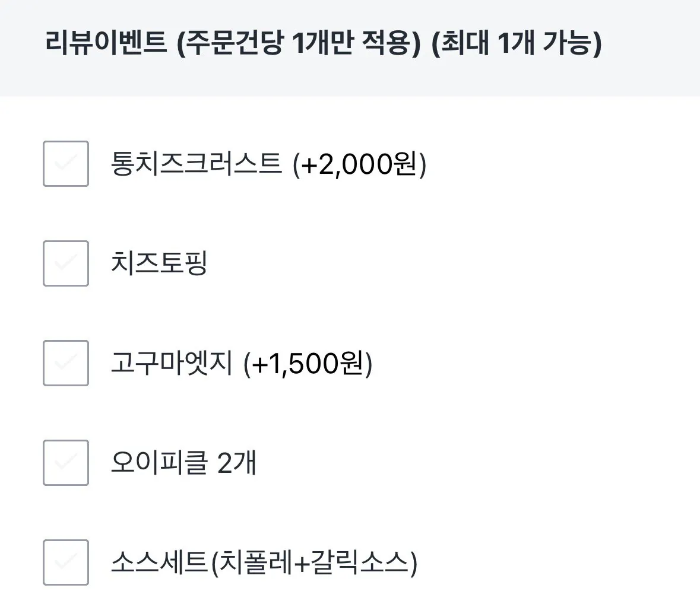The height and width of the screenshot is (604, 700).
Task: Select the 오이피클 2개 checkbox
Action: tap(66, 463)
